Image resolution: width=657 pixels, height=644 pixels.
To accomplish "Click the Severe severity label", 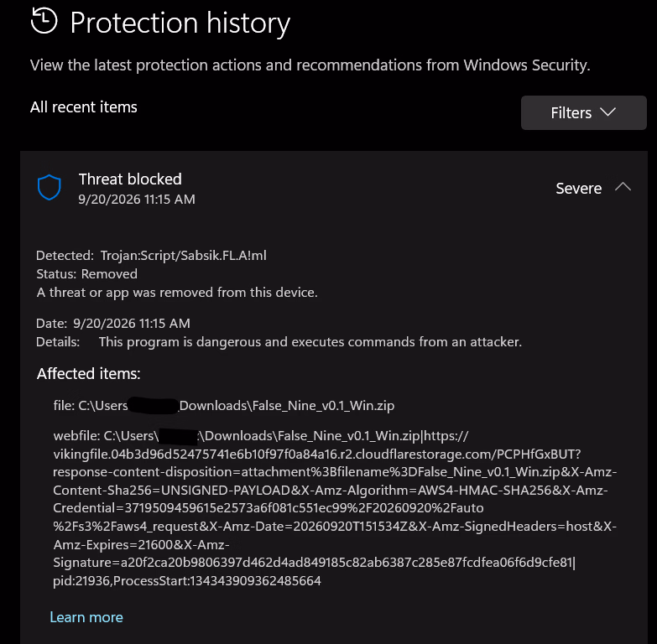I will 579,189.
